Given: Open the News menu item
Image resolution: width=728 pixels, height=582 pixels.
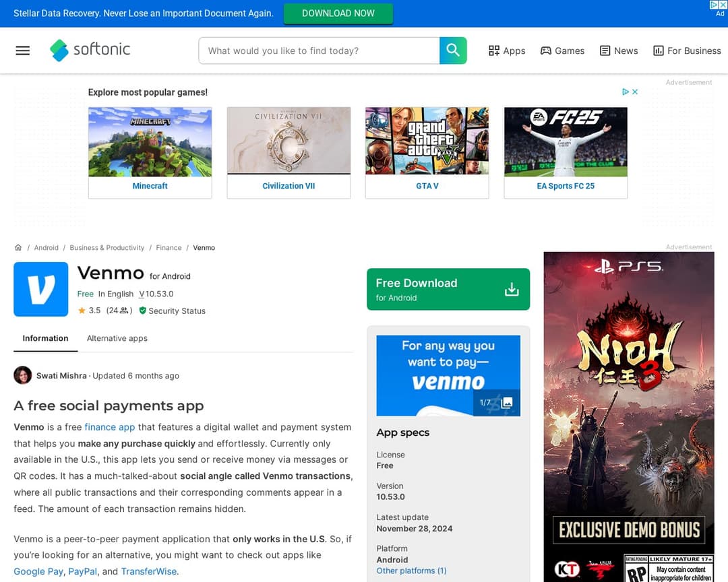Looking at the screenshot, I should point(618,51).
